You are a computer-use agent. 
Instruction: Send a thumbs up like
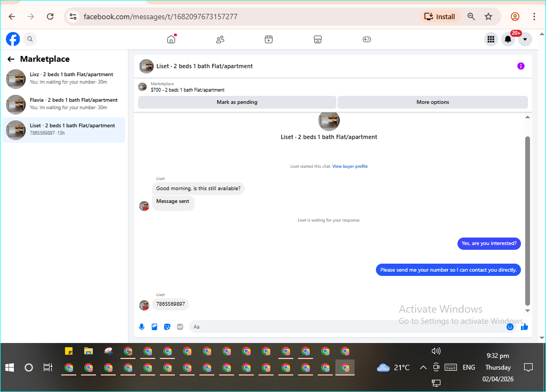coord(525,326)
